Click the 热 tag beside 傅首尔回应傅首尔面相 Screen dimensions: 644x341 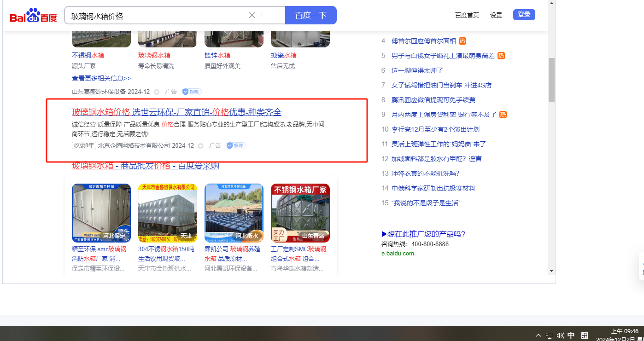pos(463,41)
